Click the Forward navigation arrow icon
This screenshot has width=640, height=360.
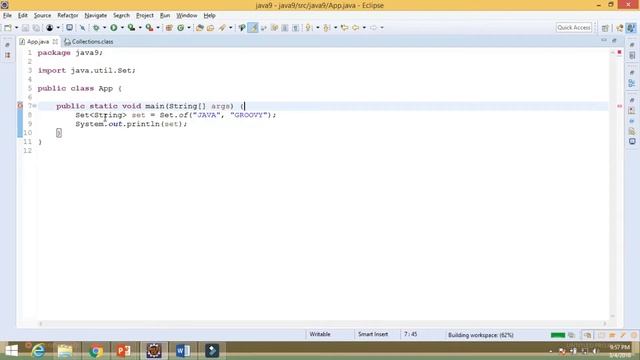pos(373,28)
